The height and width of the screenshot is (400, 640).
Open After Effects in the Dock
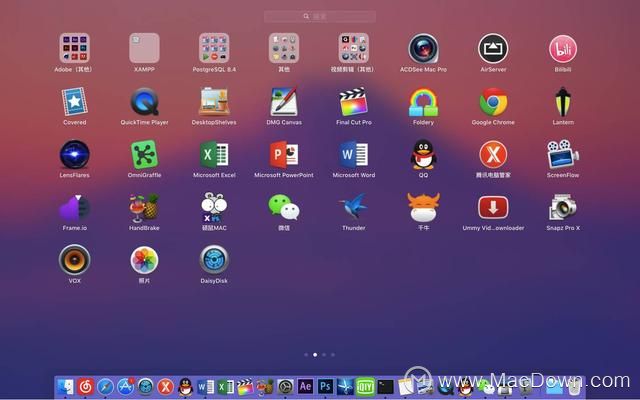click(x=305, y=386)
